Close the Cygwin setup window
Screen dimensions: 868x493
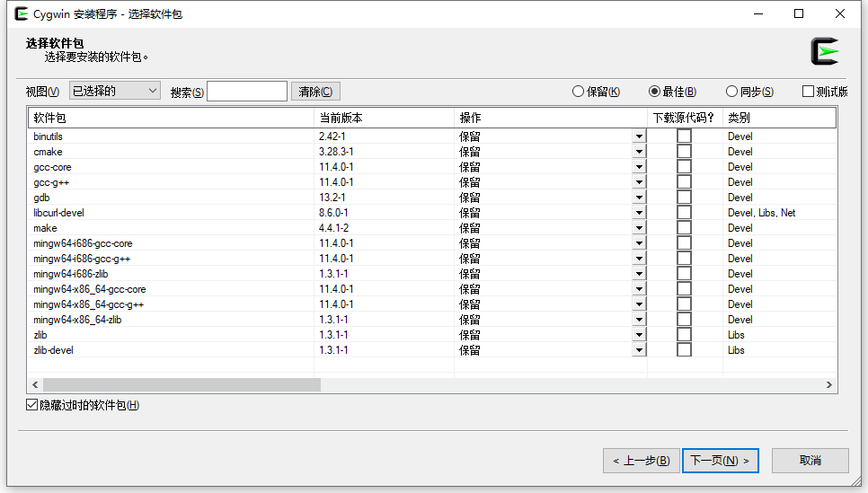840,13
